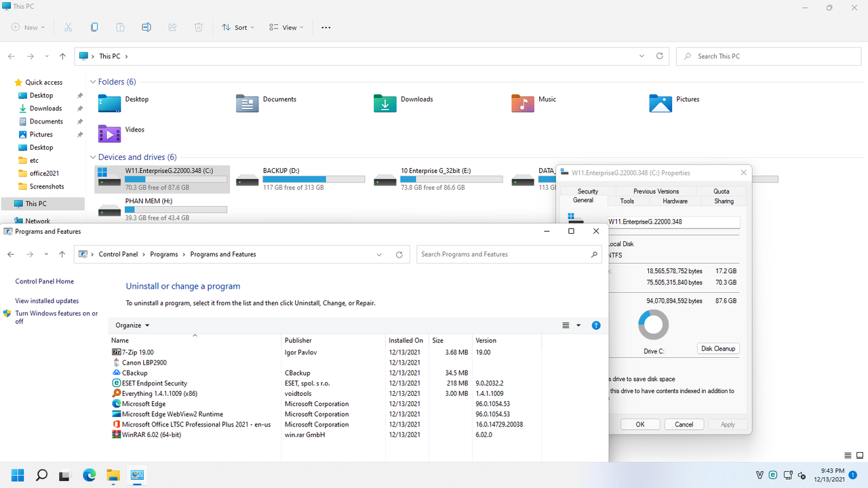The height and width of the screenshot is (488, 868).
Task: Edit the drive label field in Properties
Action: coord(673,222)
